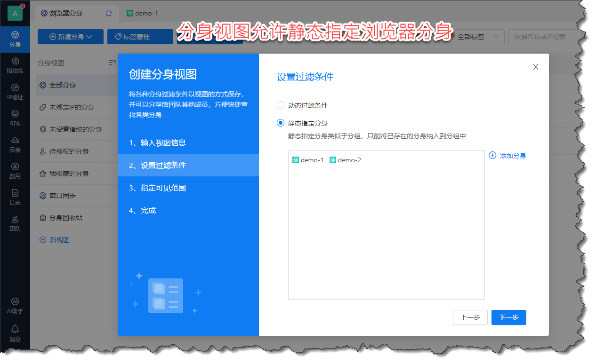Open the RPA sidebar icon

coord(15,118)
